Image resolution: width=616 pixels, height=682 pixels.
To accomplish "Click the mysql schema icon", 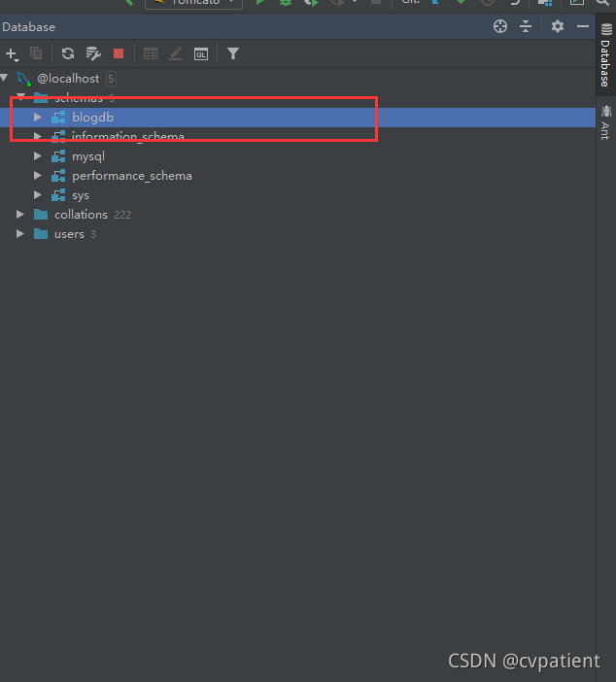I will tap(58, 156).
